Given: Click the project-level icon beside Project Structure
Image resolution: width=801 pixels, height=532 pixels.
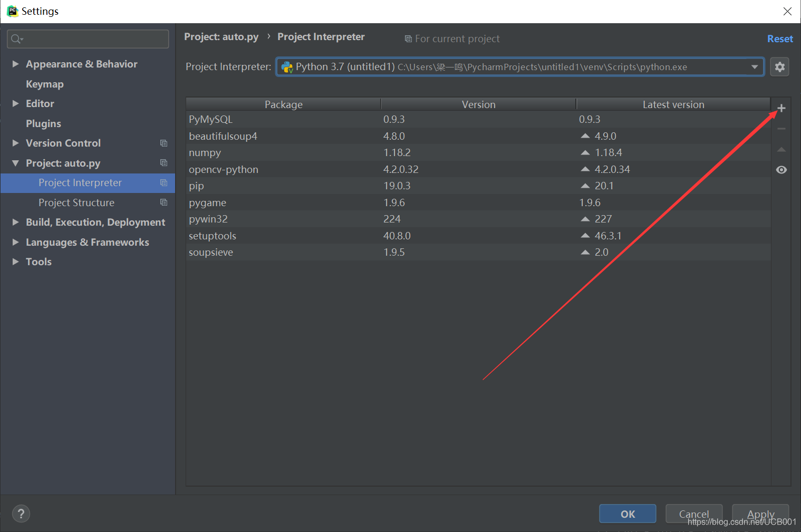Looking at the screenshot, I should [x=164, y=202].
